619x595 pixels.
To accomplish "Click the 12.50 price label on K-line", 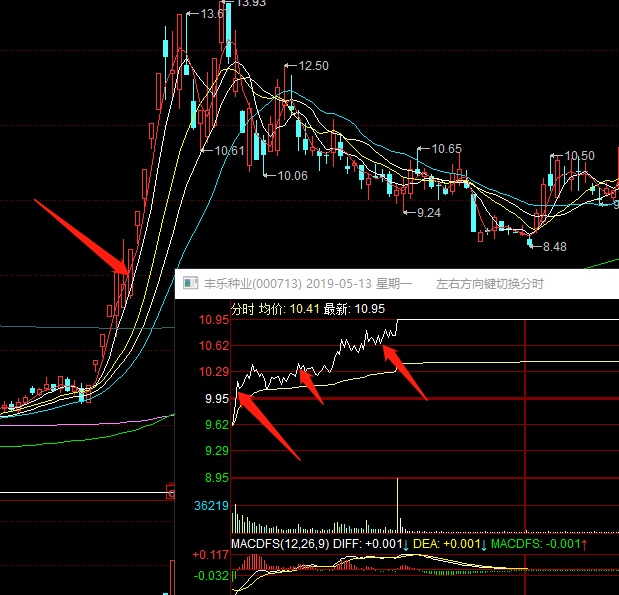I will [314, 66].
